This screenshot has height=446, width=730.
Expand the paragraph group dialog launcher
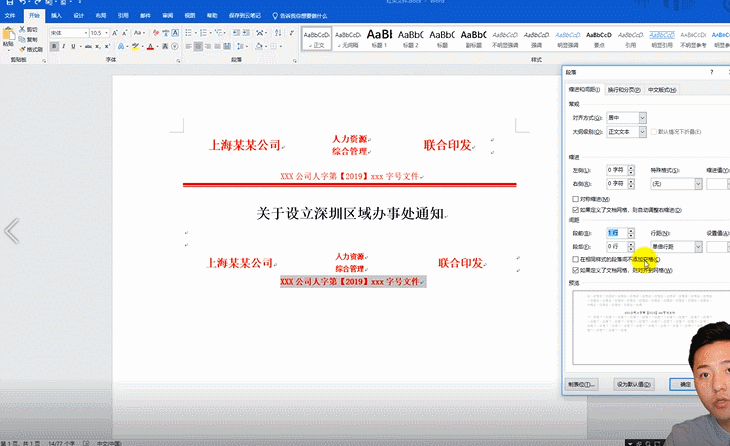[294, 61]
